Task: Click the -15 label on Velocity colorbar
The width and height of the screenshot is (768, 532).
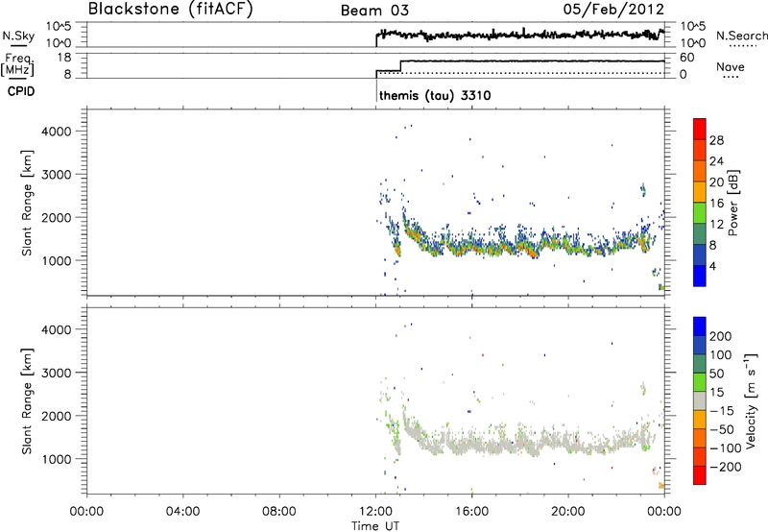Action: 722,411
